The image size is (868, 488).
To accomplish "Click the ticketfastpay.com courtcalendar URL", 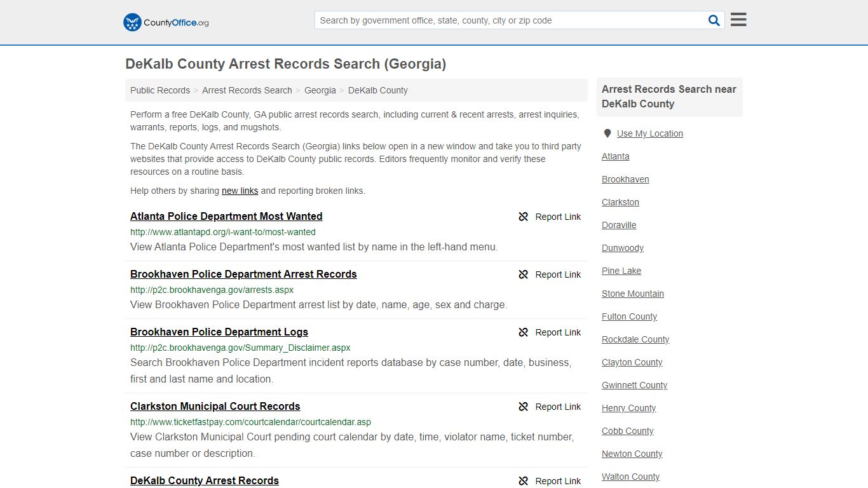I will [x=250, y=423].
